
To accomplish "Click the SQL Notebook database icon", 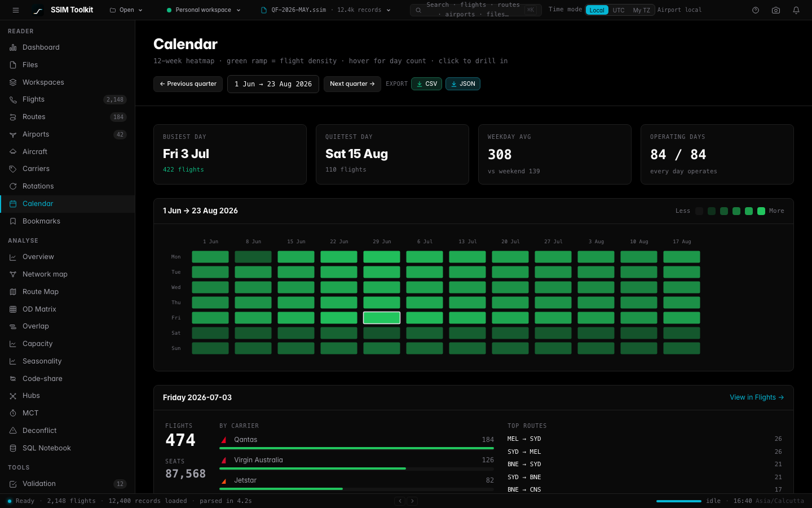I will click(13, 448).
